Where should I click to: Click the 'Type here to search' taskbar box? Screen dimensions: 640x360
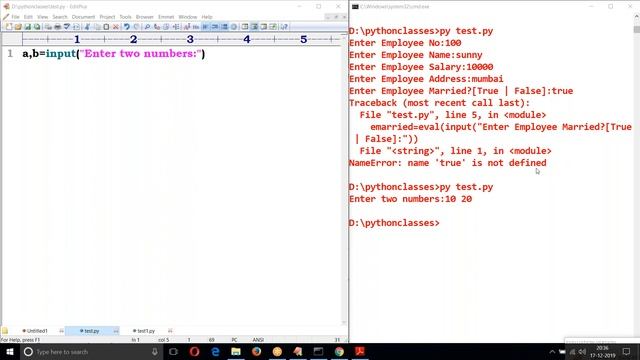[x=91, y=352]
